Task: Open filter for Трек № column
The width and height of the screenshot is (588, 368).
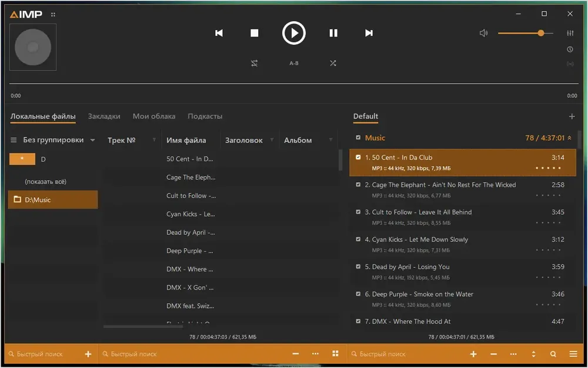Action: click(x=154, y=140)
